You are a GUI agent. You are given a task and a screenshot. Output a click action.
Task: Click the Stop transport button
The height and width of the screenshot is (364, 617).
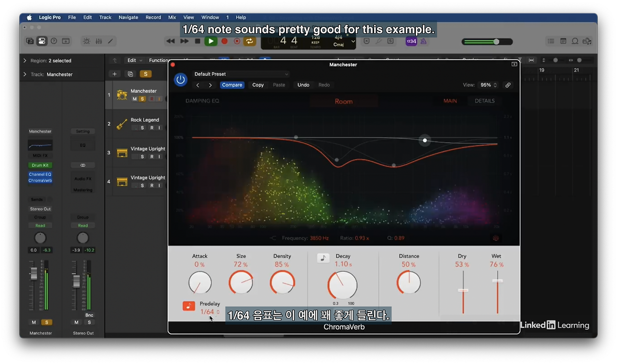point(198,41)
